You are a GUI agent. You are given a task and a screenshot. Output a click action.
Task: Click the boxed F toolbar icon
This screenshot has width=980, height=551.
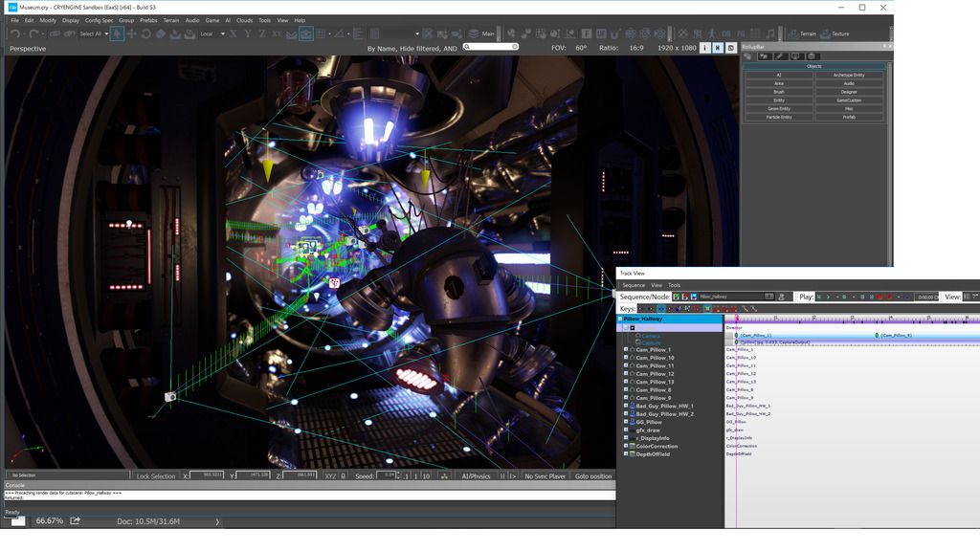587,33
